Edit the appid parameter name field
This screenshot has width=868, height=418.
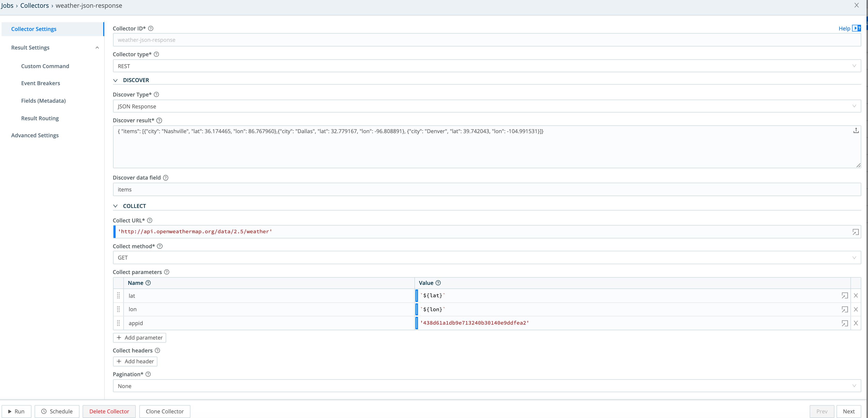point(269,323)
